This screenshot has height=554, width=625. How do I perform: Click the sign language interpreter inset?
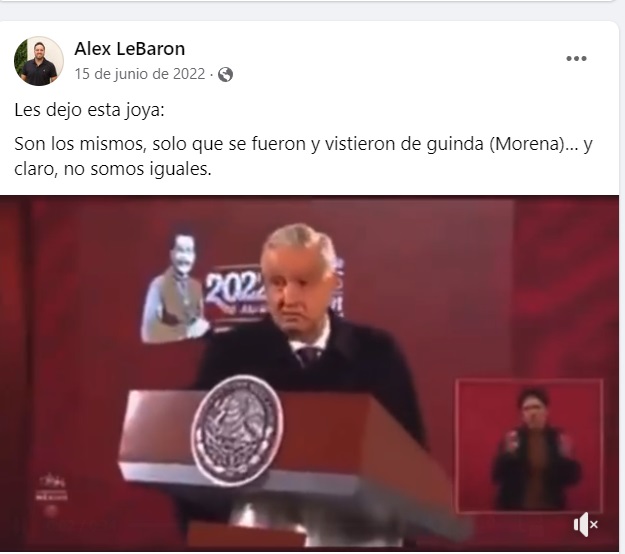click(529, 446)
